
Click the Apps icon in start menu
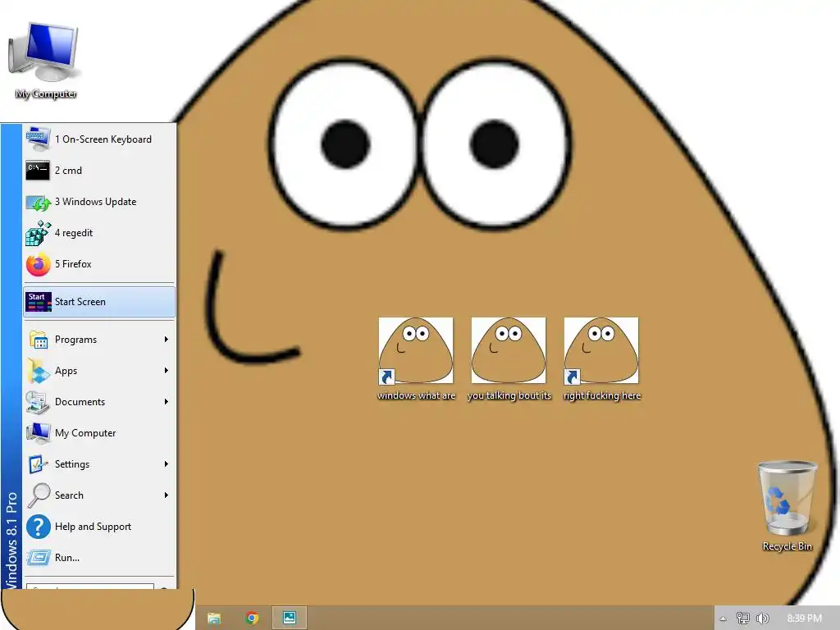pyautogui.click(x=38, y=371)
